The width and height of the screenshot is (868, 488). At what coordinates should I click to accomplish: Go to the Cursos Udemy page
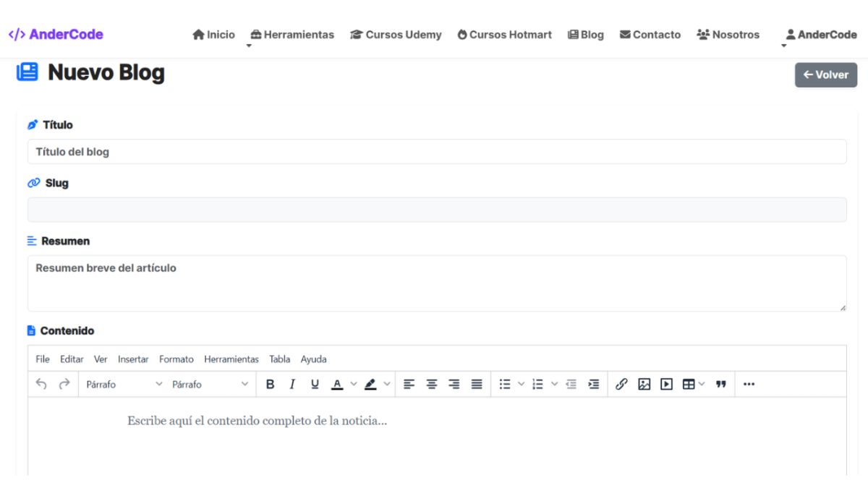396,35
